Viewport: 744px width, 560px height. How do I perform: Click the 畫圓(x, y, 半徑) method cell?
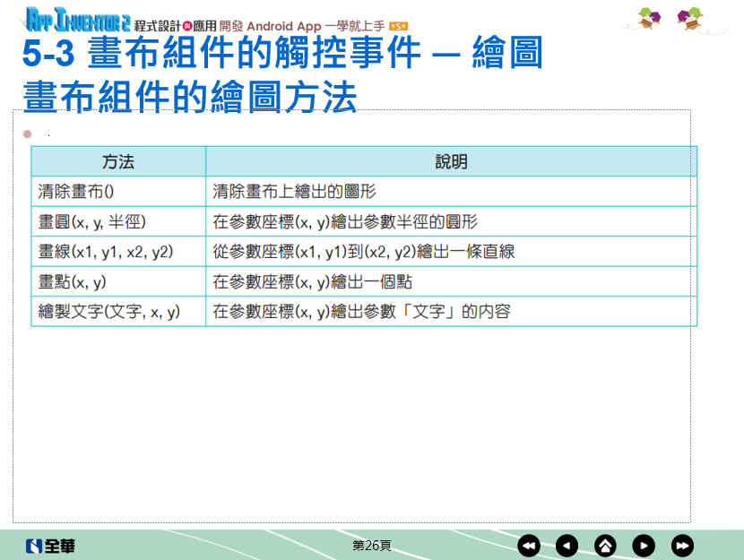coord(91,221)
